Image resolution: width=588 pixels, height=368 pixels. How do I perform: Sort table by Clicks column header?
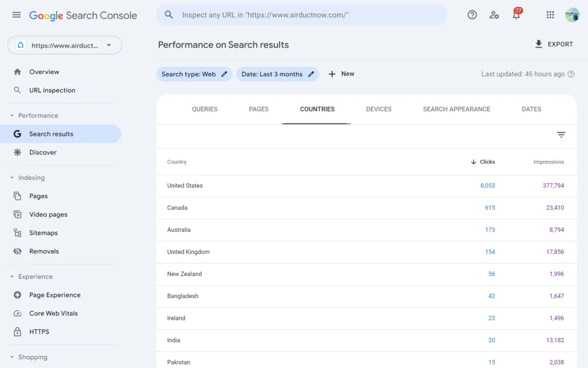(x=483, y=162)
